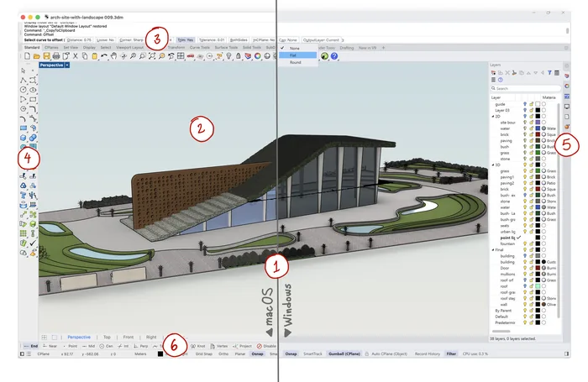
Task: Choose Flat in the Cap popup menu
Action: (297, 55)
